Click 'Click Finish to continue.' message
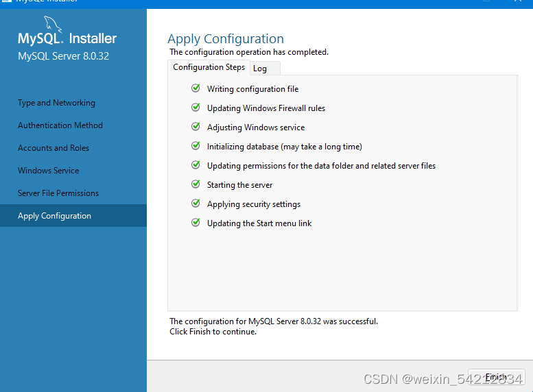533x392 pixels. (x=213, y=332)
